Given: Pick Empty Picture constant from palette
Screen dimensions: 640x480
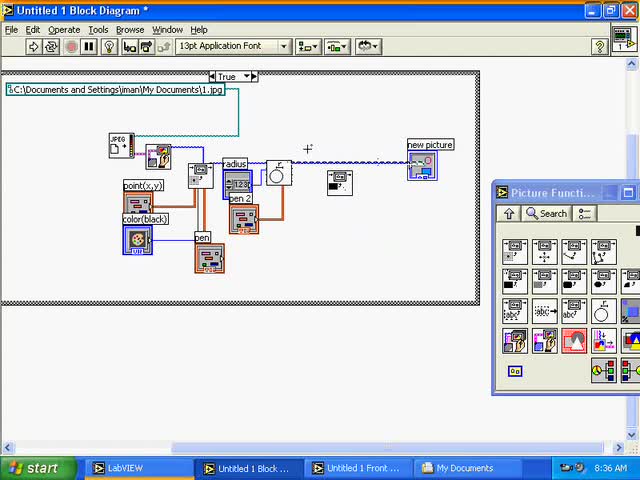Looking at the screenshot, I should click(515, 371).
